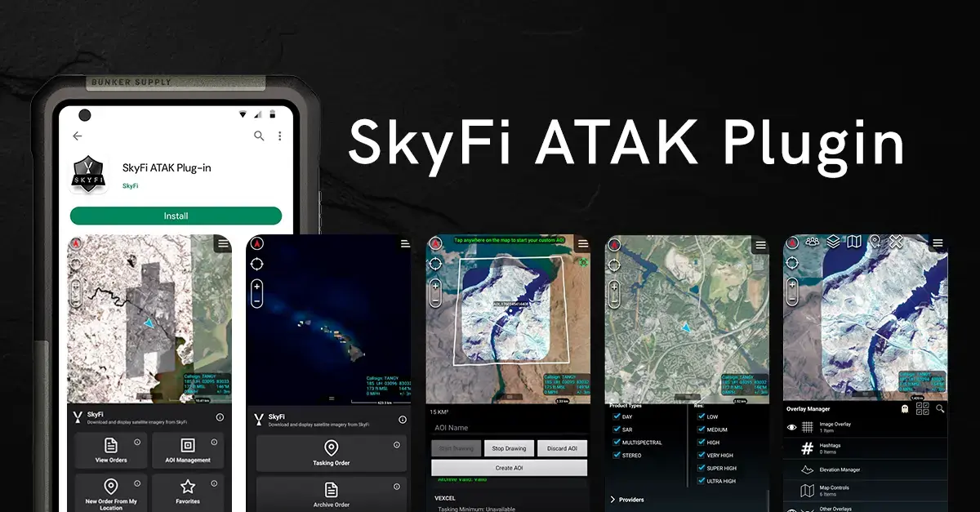This screenshot has height=512, width=980.
Task: Click info icon on Archive Order tile
Action: 397,486
